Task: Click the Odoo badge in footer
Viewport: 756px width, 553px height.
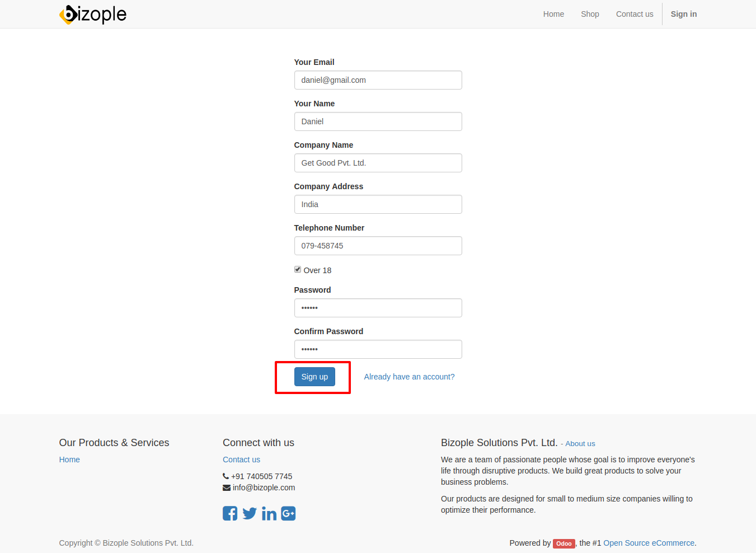Action: pyautogui.click(x=564, y=543)
